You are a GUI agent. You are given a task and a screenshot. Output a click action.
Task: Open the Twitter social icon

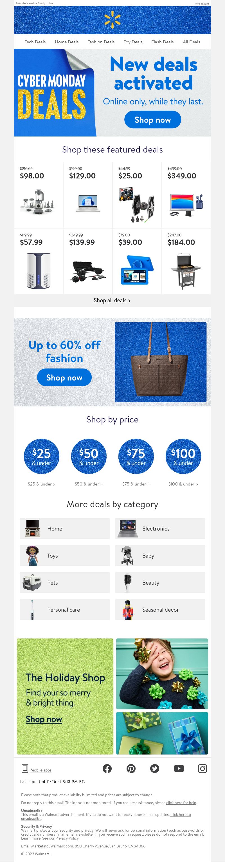[x=155, y=769]
